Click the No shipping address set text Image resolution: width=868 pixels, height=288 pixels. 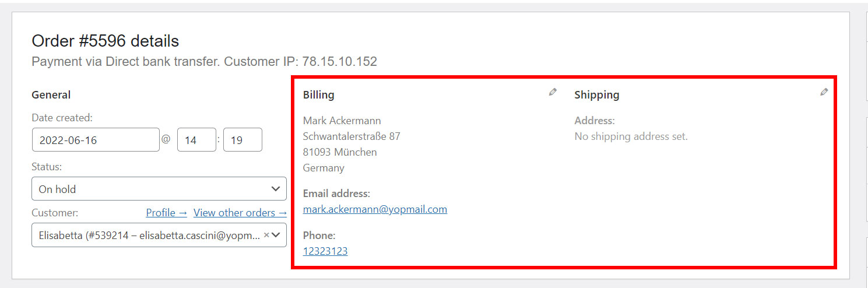click(x=631, y=136)
